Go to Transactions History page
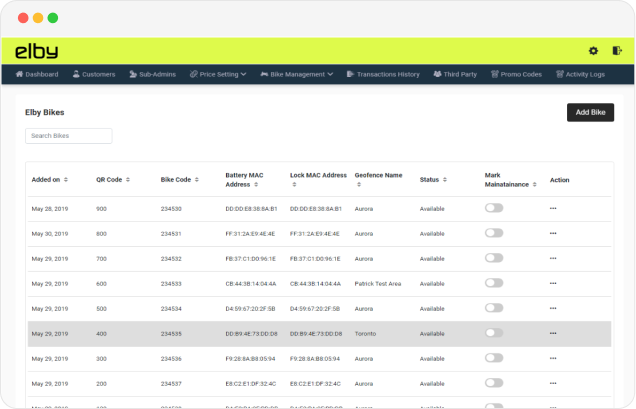 pos(382,74)
